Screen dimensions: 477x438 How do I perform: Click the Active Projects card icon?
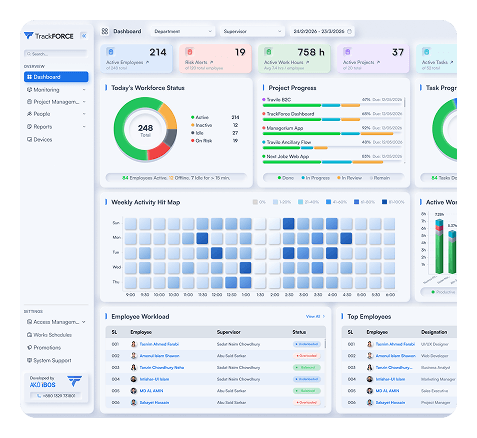[x=347, y=52]
